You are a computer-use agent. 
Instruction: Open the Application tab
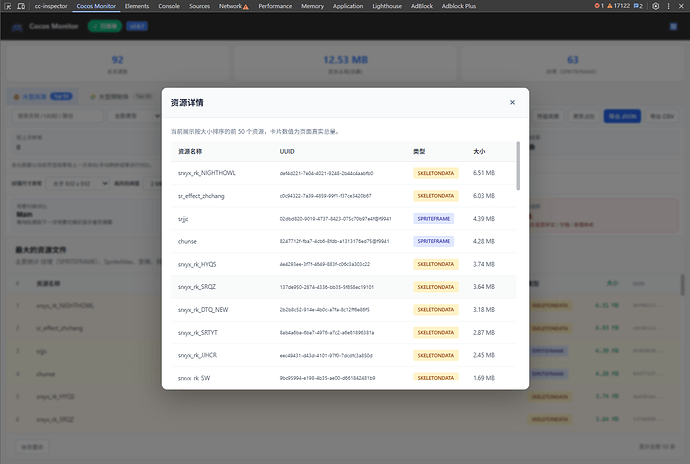pyautogui.click(x=348, y=6)
